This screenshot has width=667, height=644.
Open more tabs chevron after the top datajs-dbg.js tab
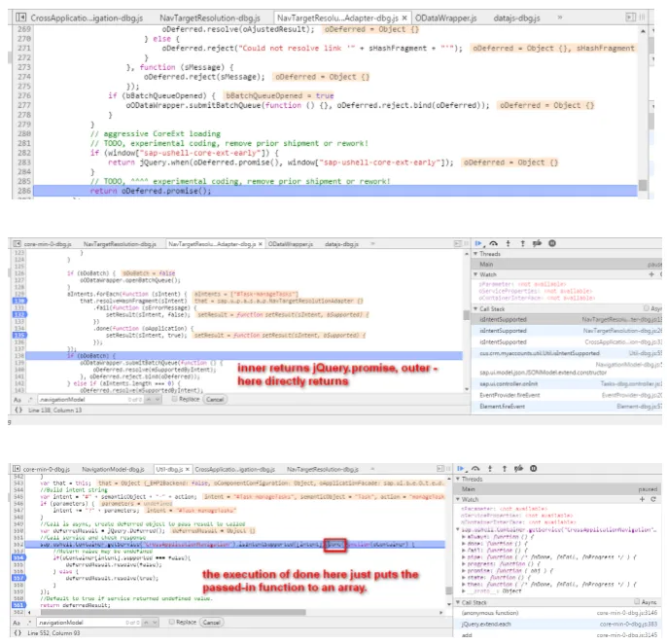click(x=560, y=18)
